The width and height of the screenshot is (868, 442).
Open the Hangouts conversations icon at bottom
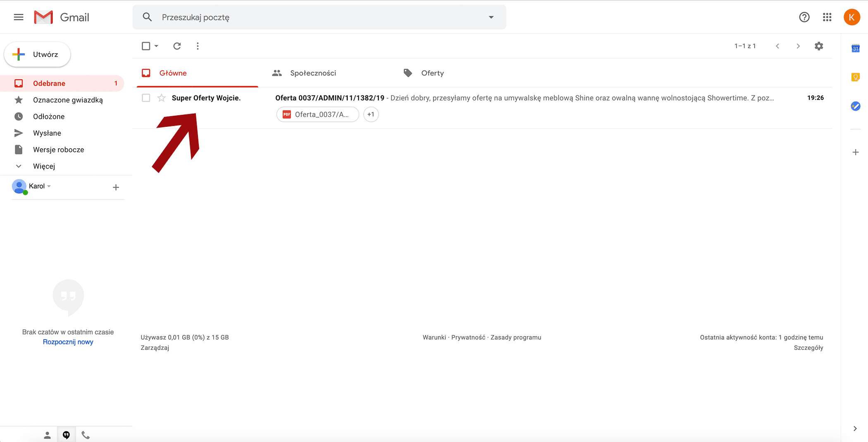click(x=66, y=435)
